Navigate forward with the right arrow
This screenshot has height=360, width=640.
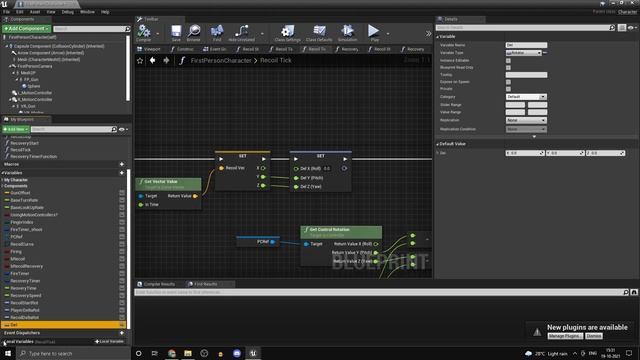(x=166, y=60)
